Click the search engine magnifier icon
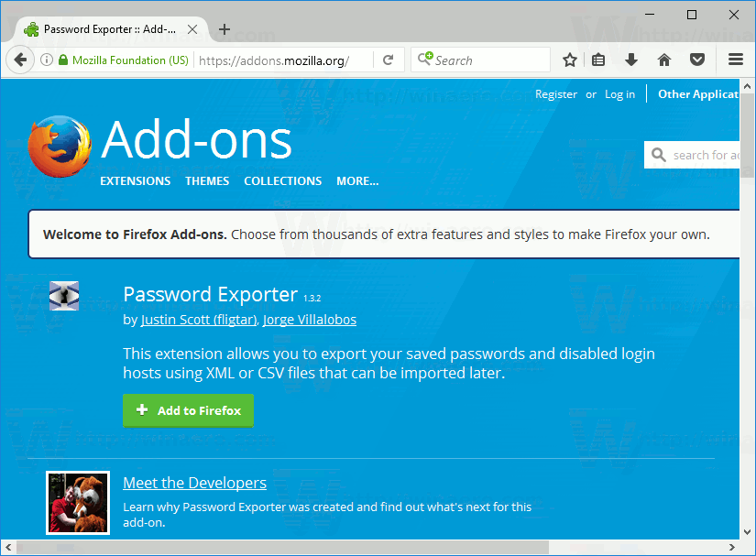This screenshot has width=756, height=556. pyautogui.click(x=425, y=59)
